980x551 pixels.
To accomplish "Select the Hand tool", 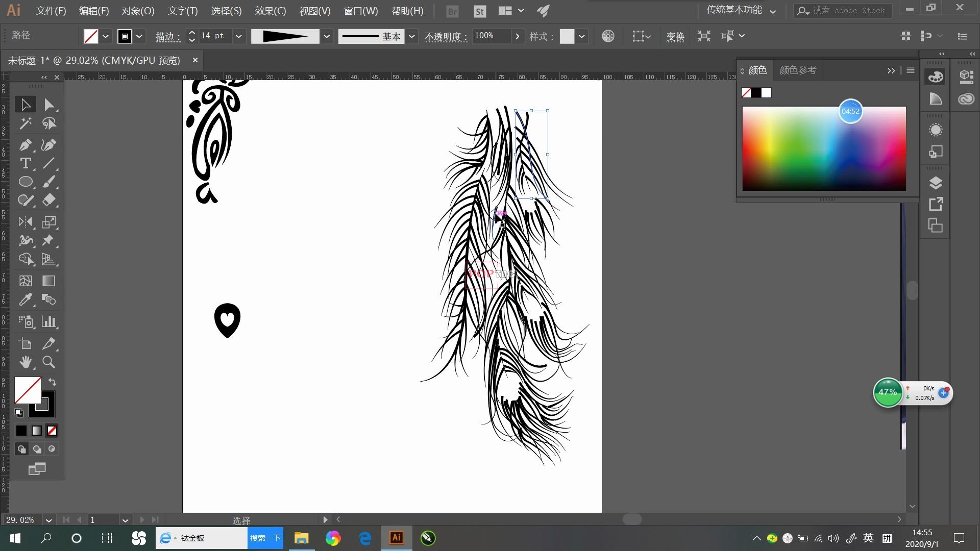I will pyautogui.click(x=25, y=362).
